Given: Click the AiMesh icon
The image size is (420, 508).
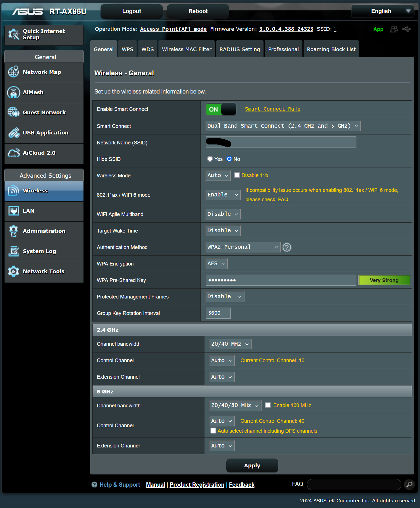Looking at the screenshot, I should click(13, 92).
